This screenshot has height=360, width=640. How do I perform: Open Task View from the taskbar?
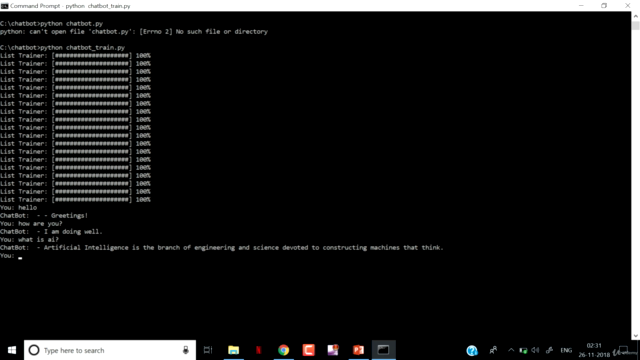(208, 350)
